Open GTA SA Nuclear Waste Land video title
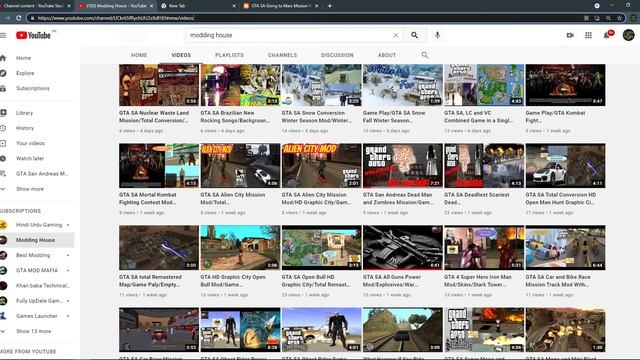Viewport: 640px width, 360px height. pos(154,117)
